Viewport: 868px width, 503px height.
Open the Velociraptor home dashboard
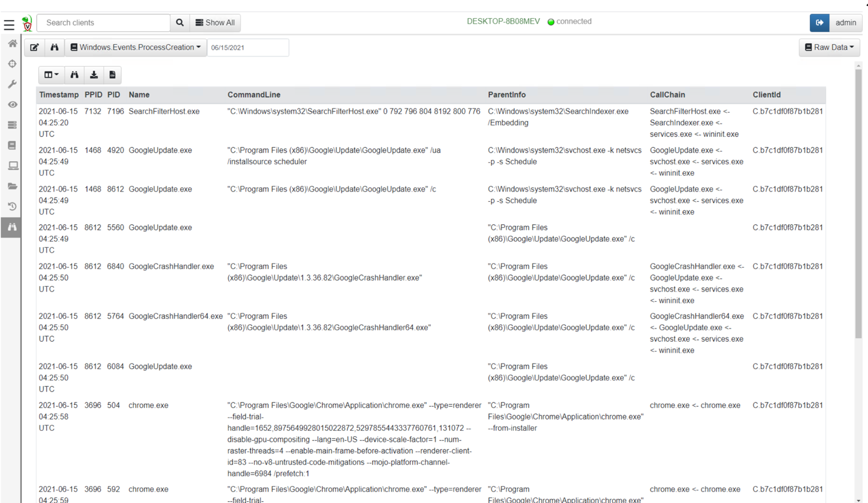point(12,44)
